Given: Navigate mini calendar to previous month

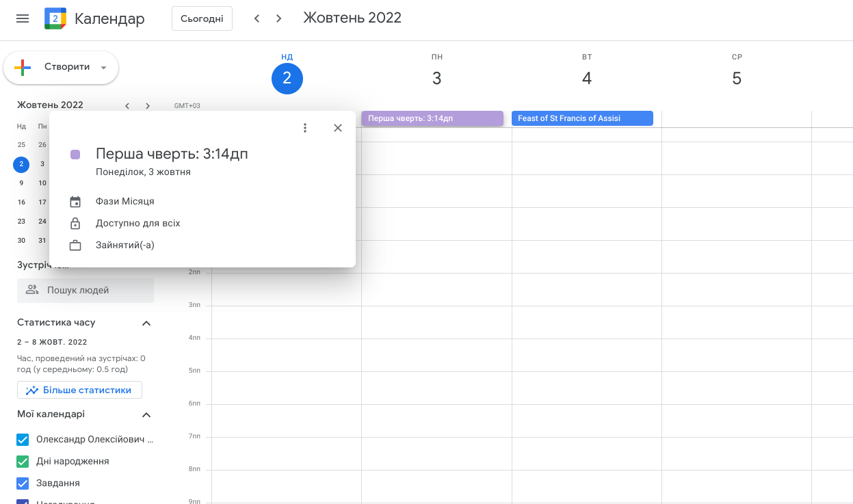Looking at the screenshot, I should pyautogui.click(x=127, y=106).
